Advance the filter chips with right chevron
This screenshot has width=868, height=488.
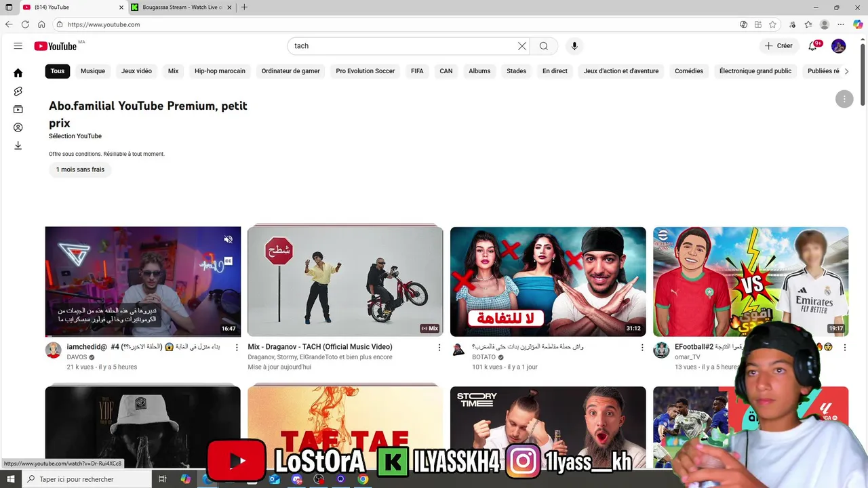tap(846, 71)
